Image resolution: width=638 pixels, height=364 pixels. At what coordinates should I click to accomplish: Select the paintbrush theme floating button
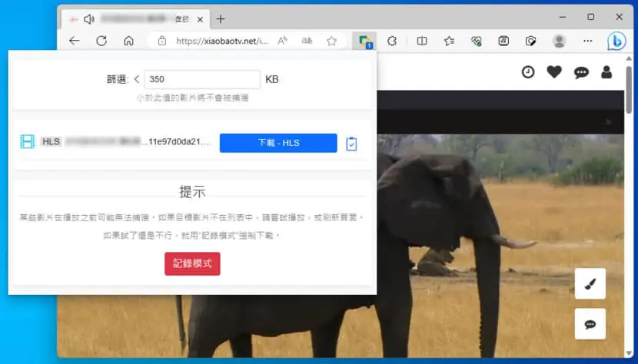(590, 283)
